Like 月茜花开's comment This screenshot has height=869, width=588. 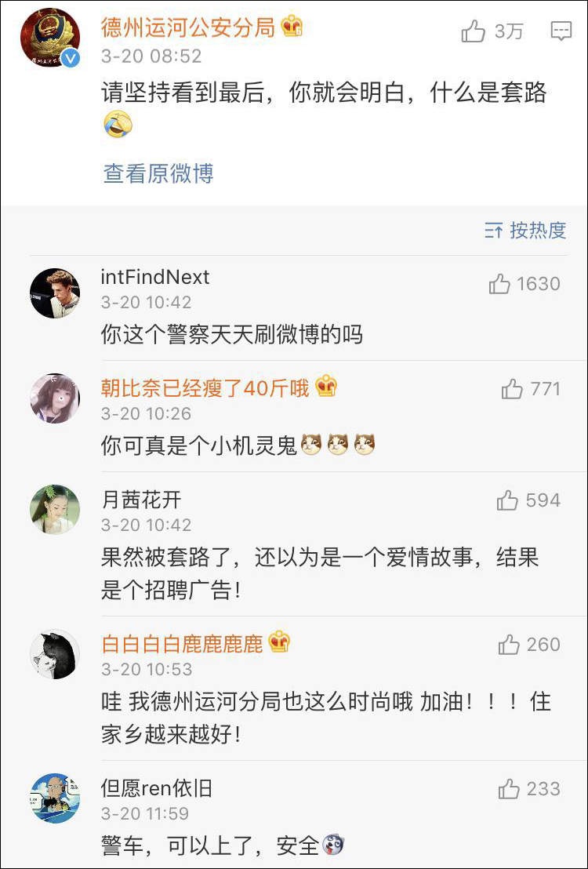tap(507, 500)
